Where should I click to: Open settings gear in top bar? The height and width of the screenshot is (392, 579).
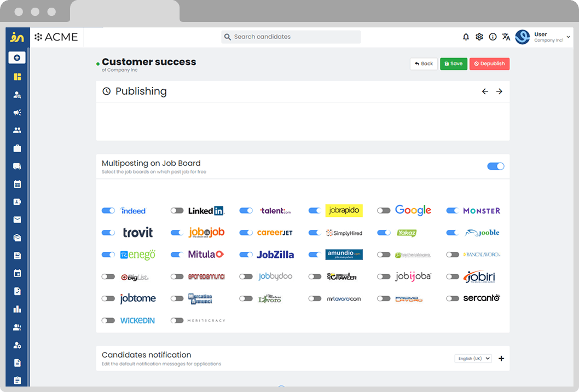coord(479,37)
